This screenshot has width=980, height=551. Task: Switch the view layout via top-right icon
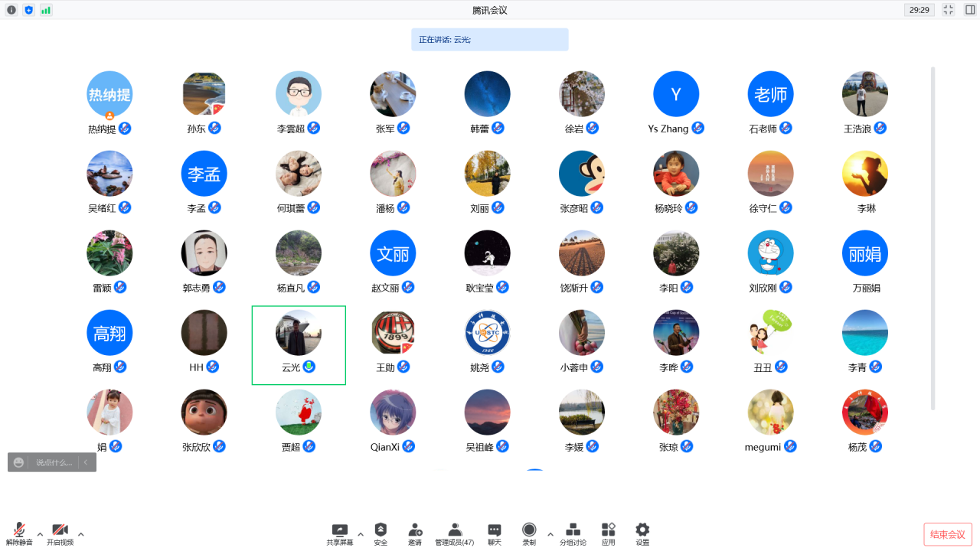pyautogui.click(x=970, y=10)
